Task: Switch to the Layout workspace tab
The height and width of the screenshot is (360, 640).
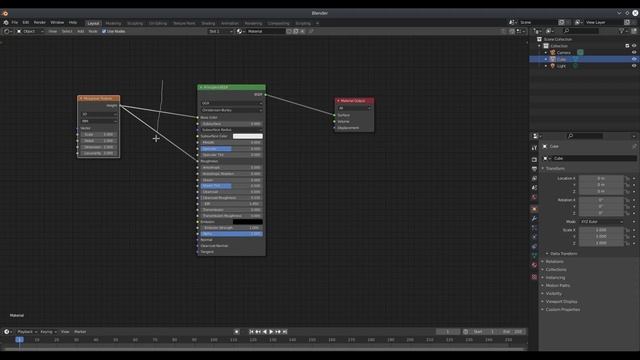Action: click(93, 23)
